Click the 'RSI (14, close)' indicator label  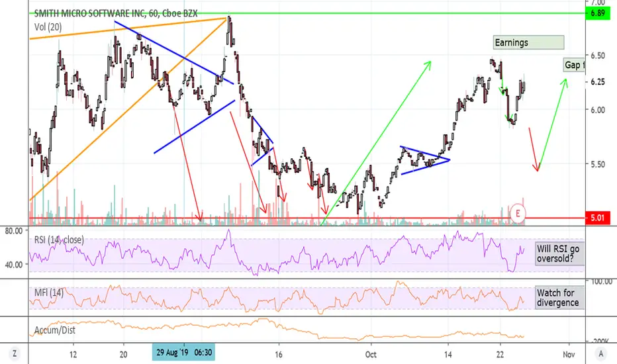[x=59, y=240]
